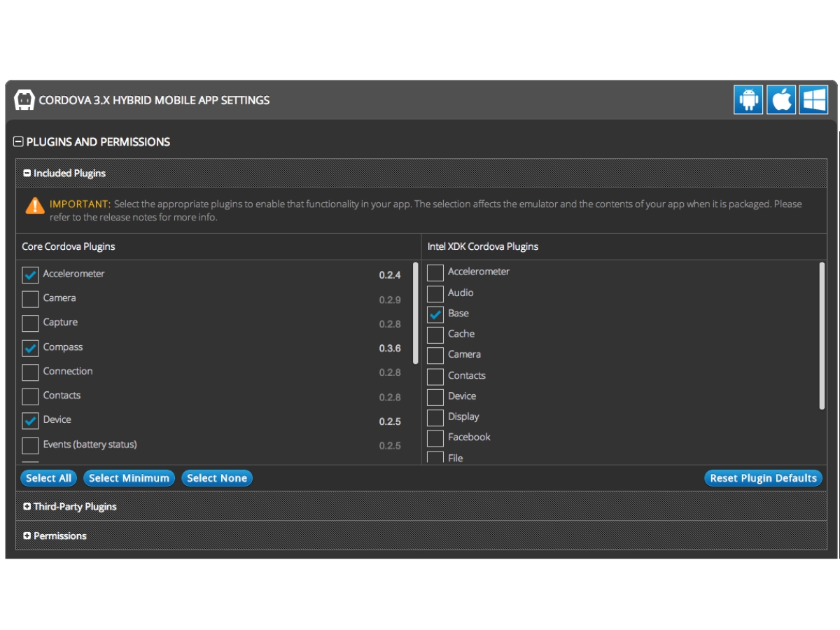The image size is (840, 630).
Task: Collapse the Plugins and Permissions section
Action: click(x=18, y=142)
